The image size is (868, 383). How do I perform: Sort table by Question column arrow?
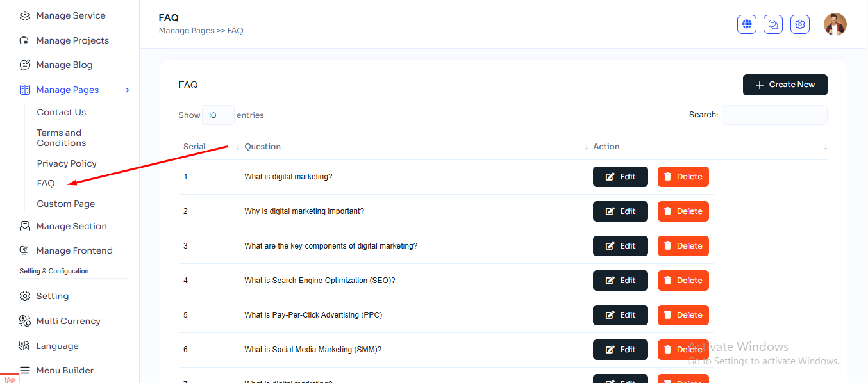point(586,147)
